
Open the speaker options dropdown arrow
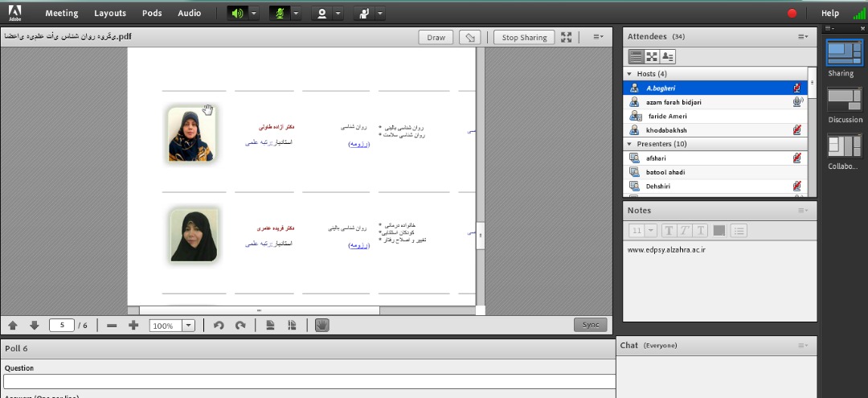coord(253,14)
